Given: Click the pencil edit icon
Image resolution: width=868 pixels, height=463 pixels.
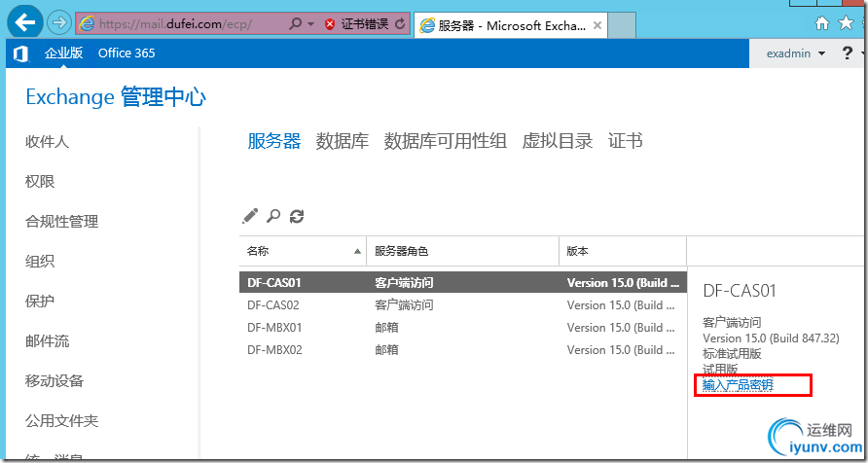Looking at the screenshot, I should [250, 216].
